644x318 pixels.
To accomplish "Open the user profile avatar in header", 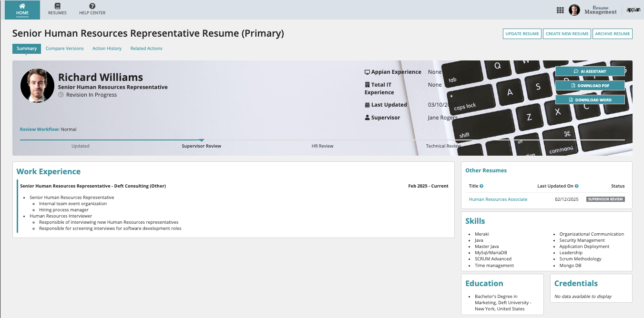I will (574, 10).
